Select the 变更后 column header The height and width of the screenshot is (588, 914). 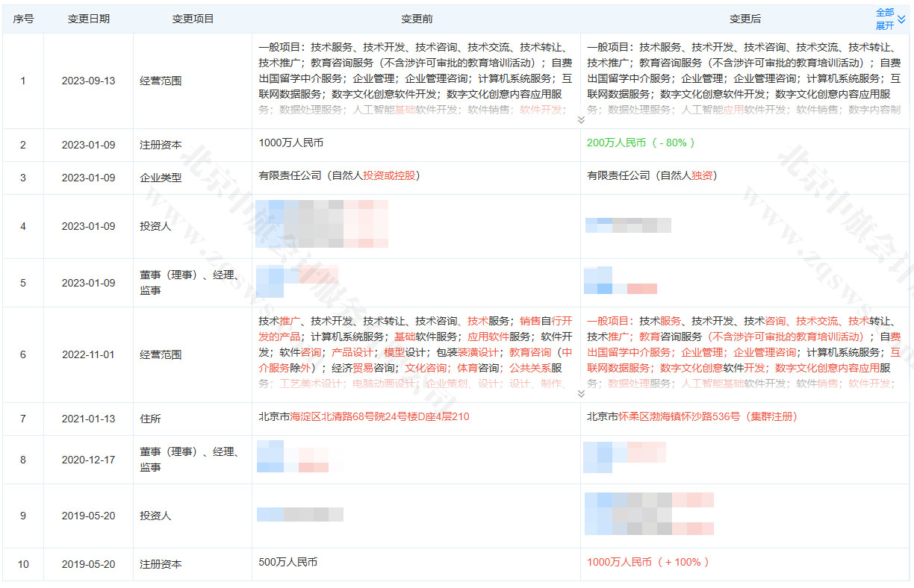coord(745,19)
